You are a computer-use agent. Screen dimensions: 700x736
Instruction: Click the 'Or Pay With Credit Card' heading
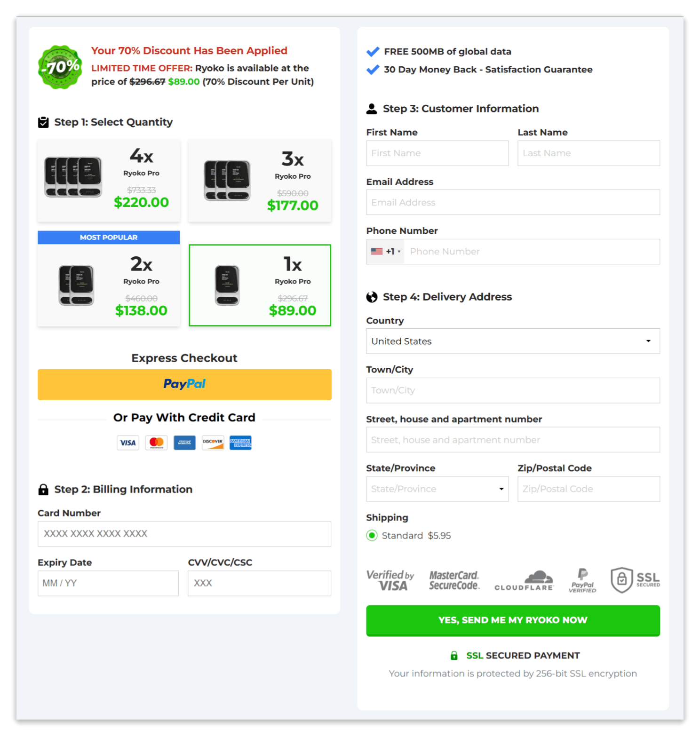tap(184, 418)
